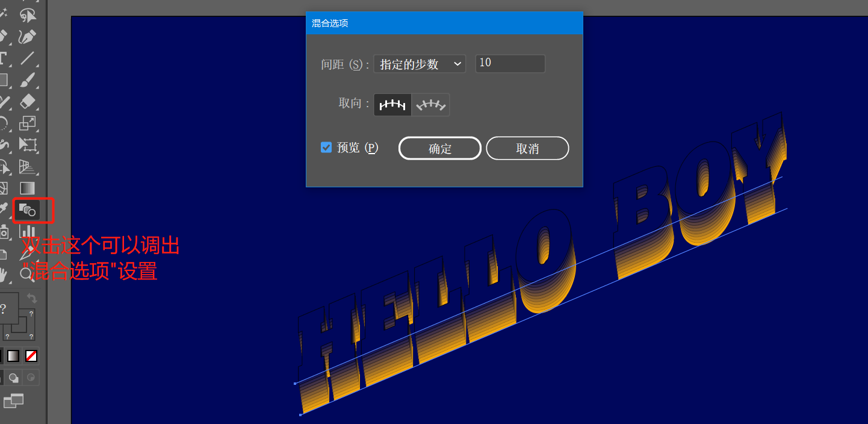Apply gradient fill swatch

pos(13,356)
